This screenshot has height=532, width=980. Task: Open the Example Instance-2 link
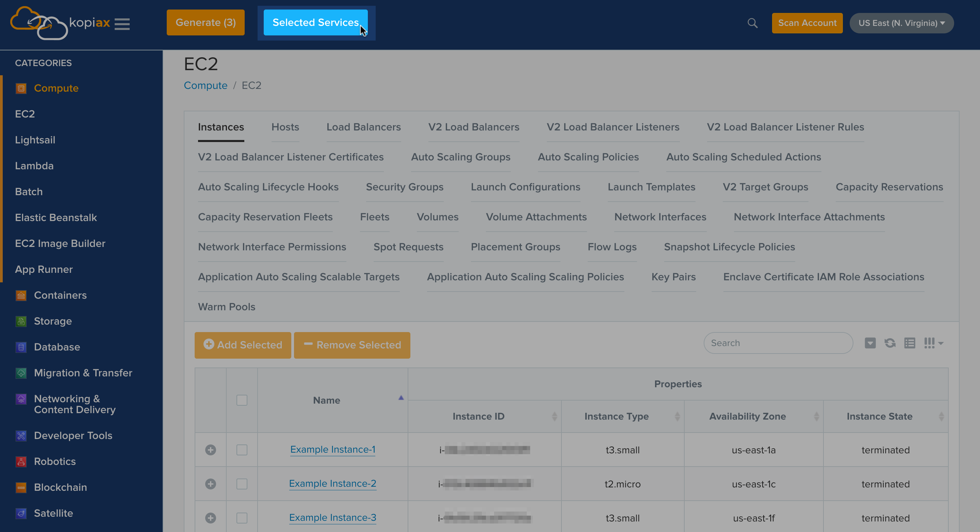[x=332, y=484]
